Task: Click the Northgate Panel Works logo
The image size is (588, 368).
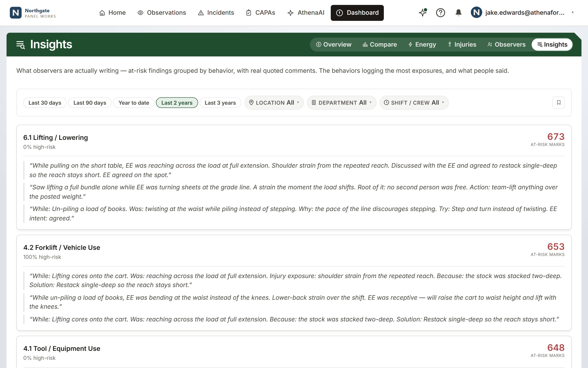Action: [33, 13]
